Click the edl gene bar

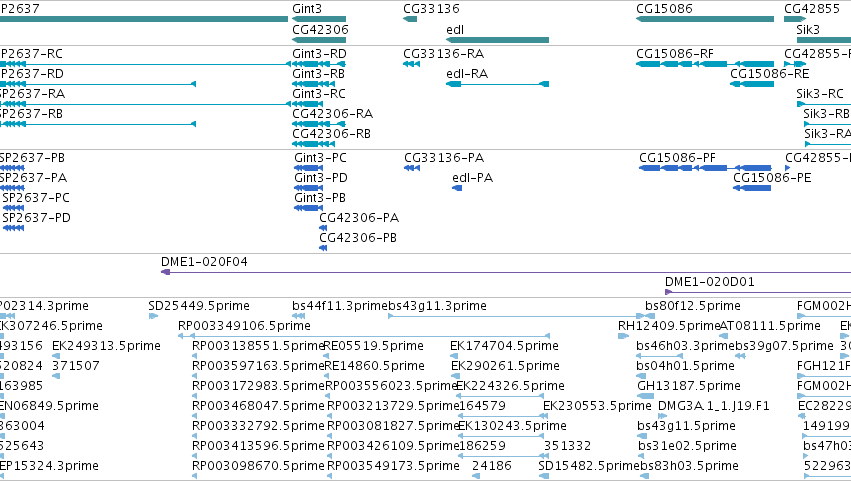(497, 40)
